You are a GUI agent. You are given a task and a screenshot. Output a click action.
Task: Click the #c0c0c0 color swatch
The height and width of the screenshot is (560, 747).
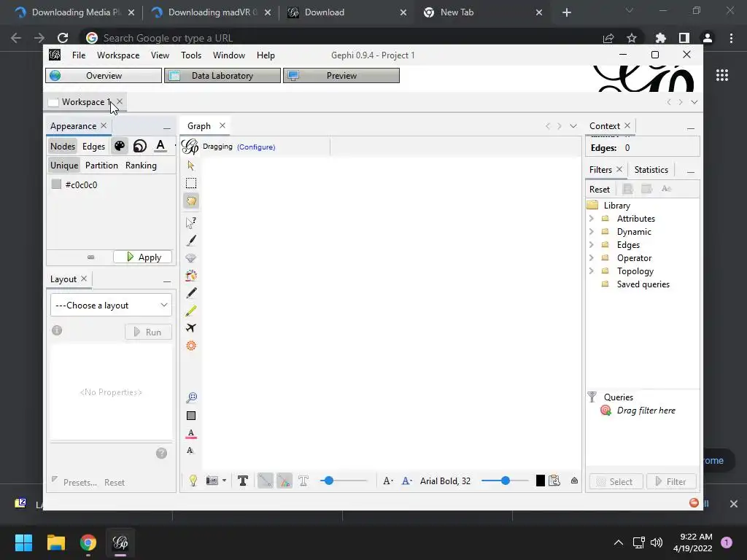(56, 184)
